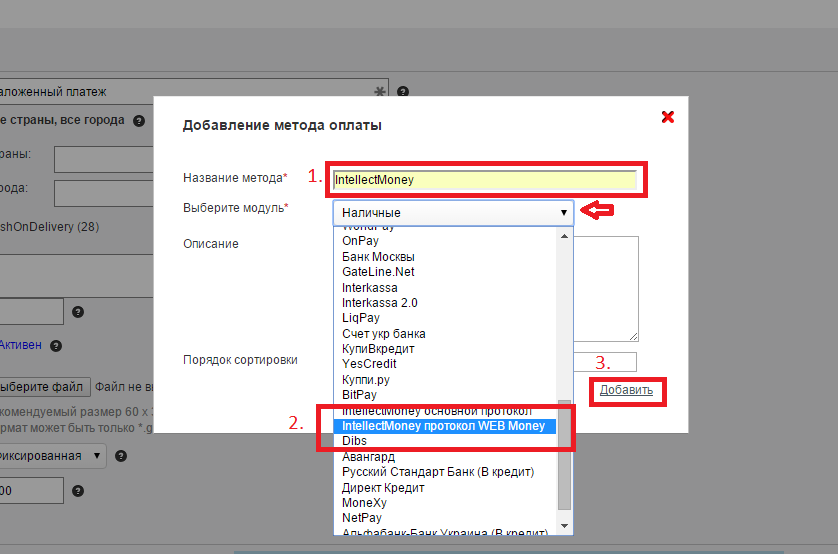Open the 'Наличные' module dropdown
The height and width of the screenshot is (554, 838).
pos(453,212)
